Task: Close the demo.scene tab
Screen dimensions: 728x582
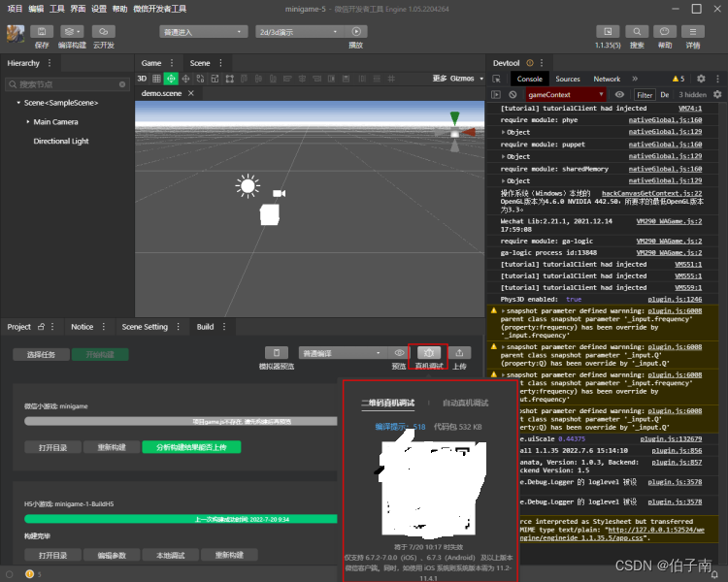Action: tap(191, 93)
